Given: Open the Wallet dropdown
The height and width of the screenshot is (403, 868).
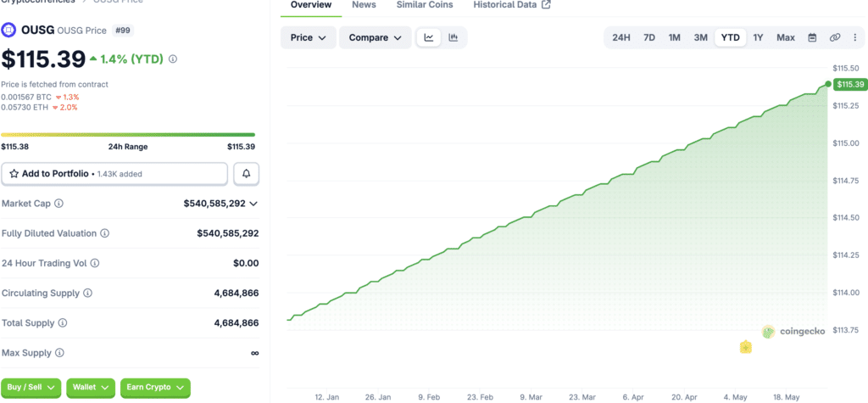Looking at the screenshot, I should pyautogui.click(x=91, y=387).
